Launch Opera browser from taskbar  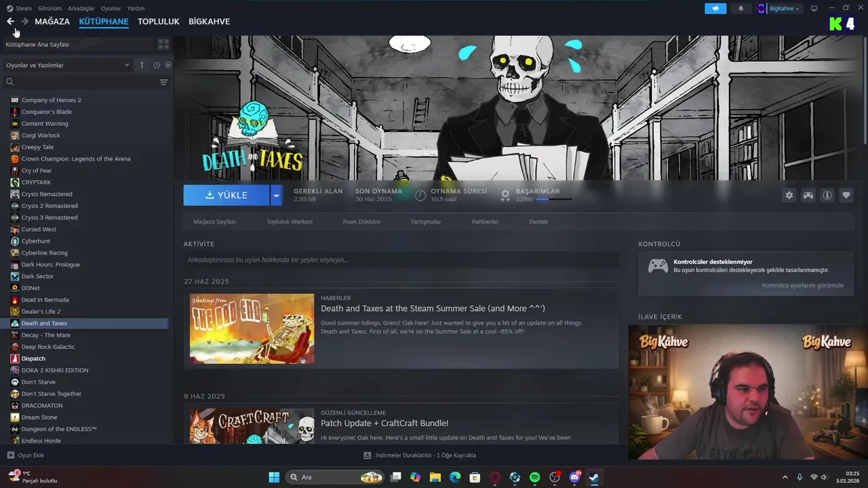pos(495,477)
